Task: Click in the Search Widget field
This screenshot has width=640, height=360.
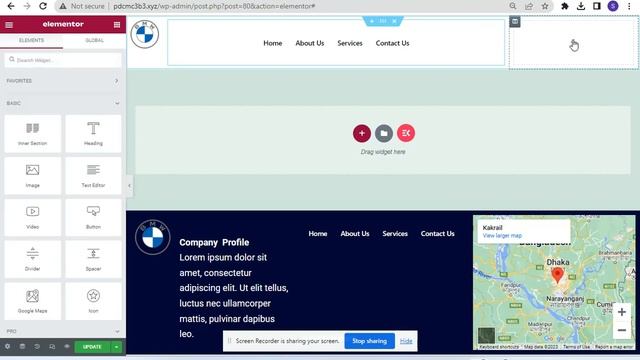Action: (x=63, y=60)
